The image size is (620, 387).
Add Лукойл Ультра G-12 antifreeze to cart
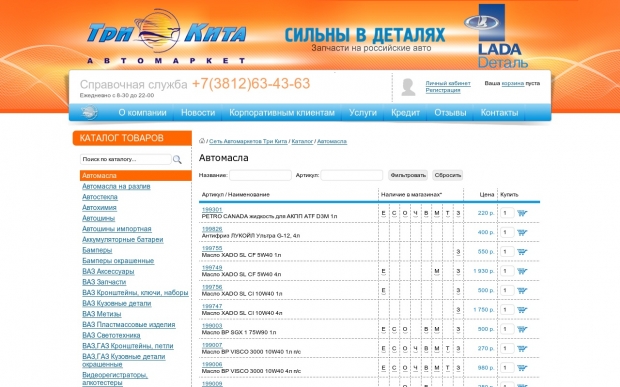point(522,232)
